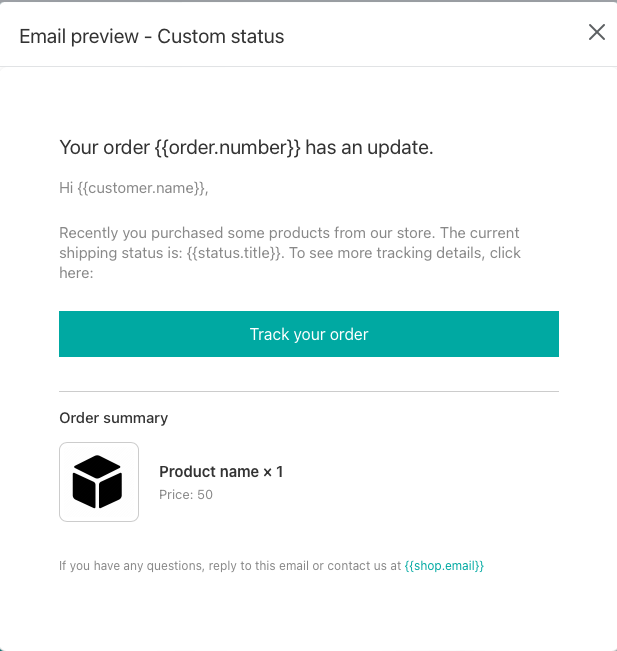Click the Order summary heading
Screen dimensions: 617x651
click(x=114, y=418)
